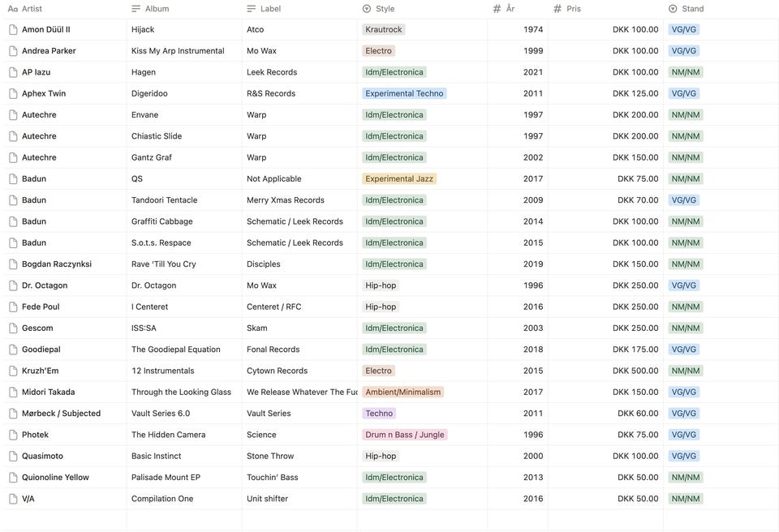Screen dimensions: 779x532
Task: Click the select icon in Style header
Action: [367, 9]
